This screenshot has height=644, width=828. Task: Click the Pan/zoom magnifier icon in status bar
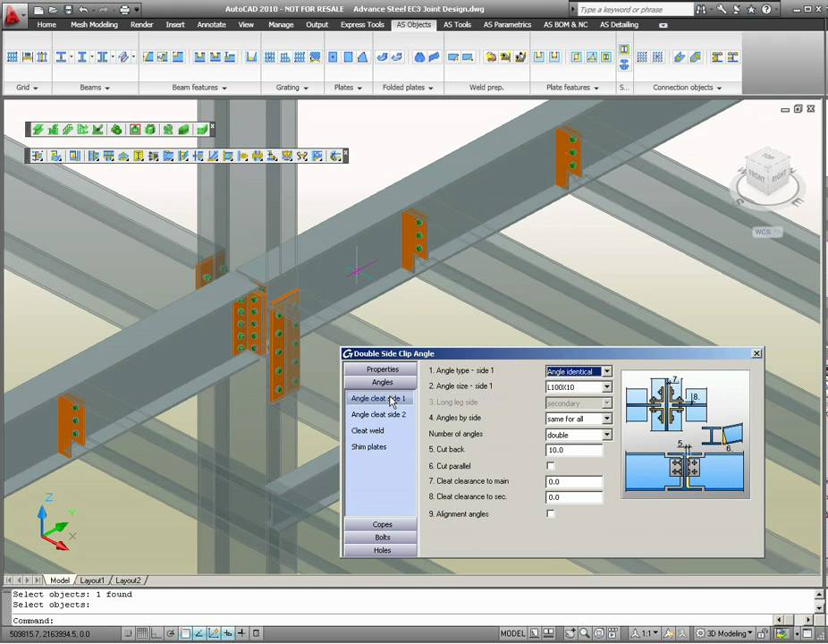point(585,633)
